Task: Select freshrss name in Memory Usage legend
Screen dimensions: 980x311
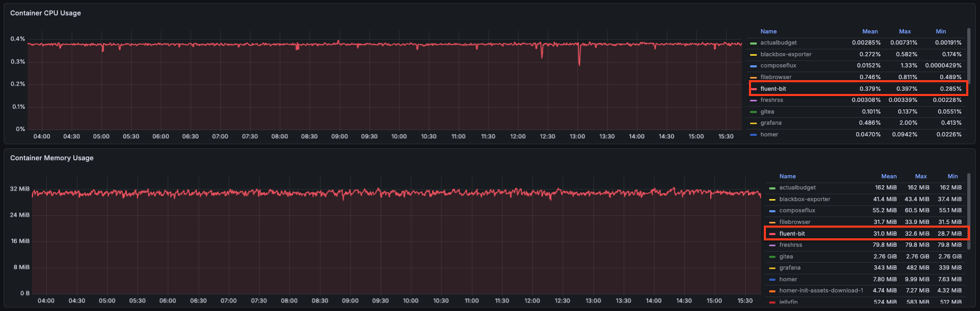Action: [x=790, y=245]
